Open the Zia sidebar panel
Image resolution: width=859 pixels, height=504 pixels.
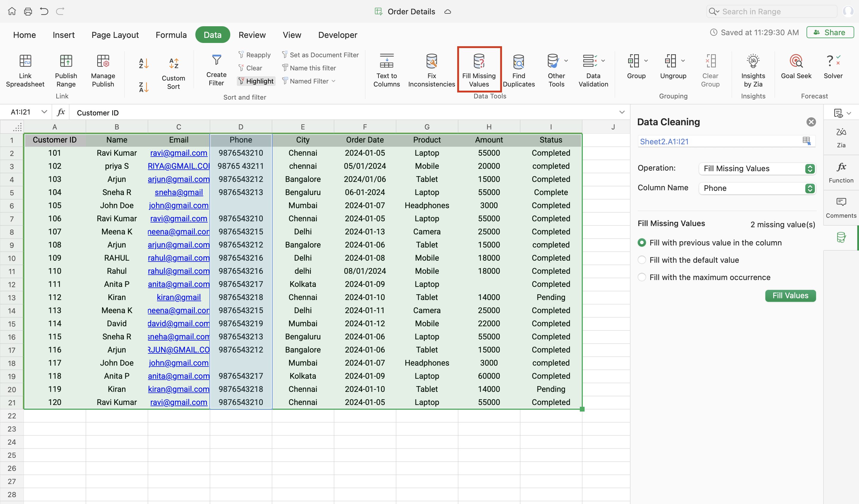point(841,137)
